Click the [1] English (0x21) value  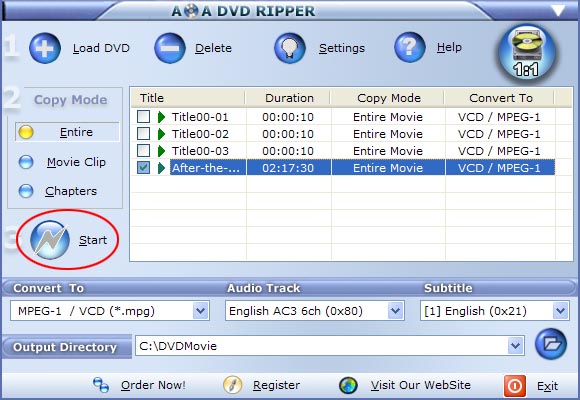[x=475, y=311]
